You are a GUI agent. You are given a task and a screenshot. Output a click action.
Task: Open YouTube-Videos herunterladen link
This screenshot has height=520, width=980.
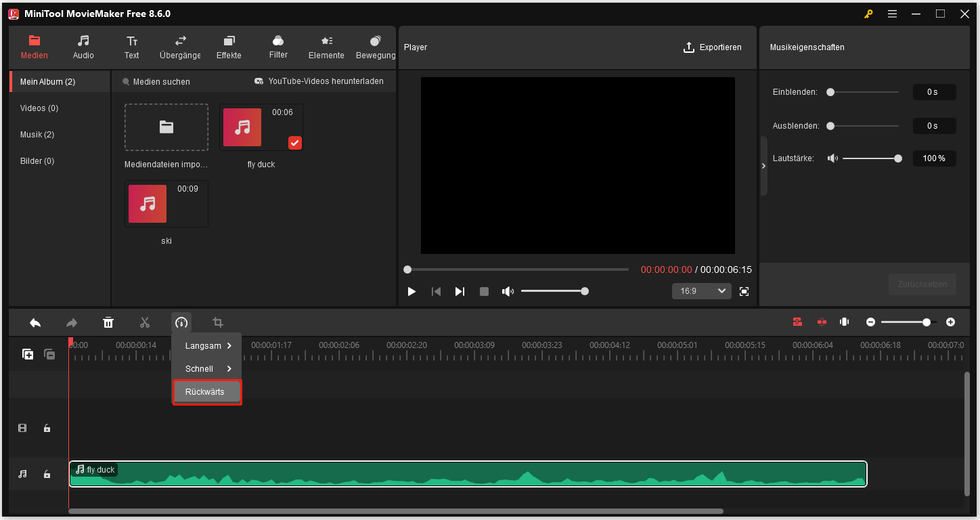click(319, 81)
